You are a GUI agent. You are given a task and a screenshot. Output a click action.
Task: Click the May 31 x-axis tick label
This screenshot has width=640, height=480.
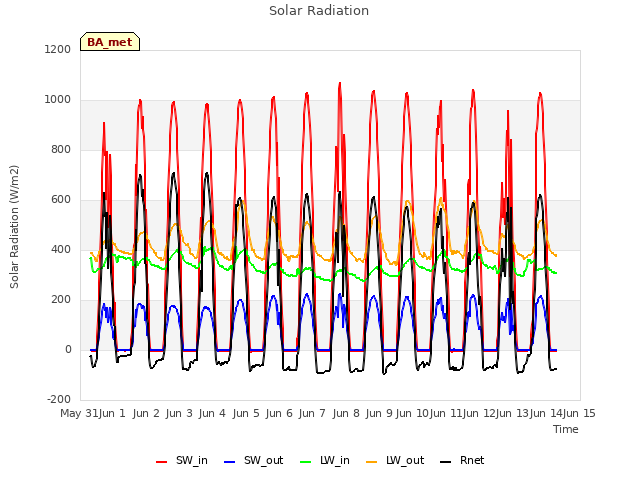[x=79, y=413]
